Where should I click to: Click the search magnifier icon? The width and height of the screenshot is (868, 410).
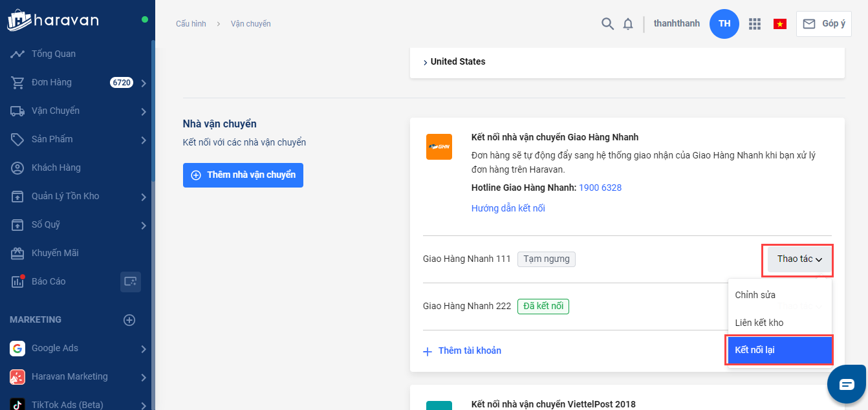(x=607, y=24)
